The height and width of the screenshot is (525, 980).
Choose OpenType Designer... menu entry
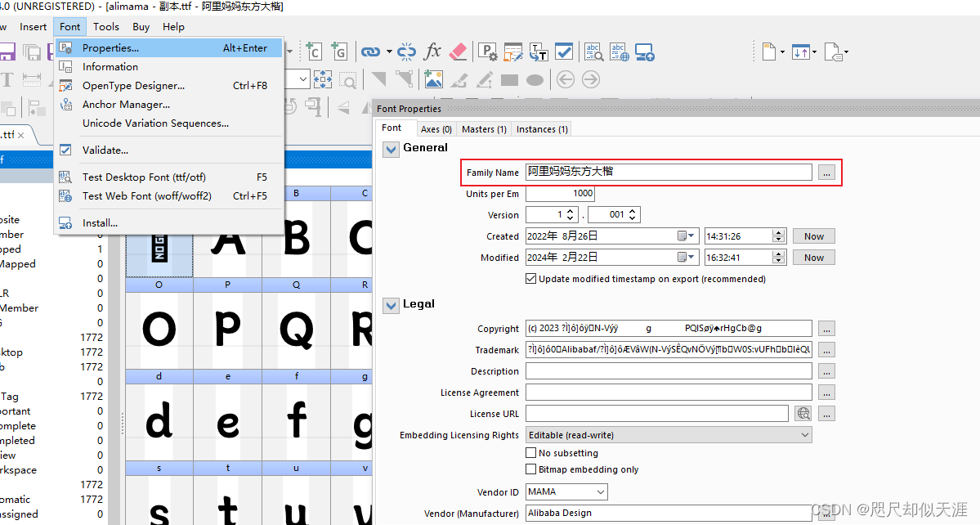point(169,86)
